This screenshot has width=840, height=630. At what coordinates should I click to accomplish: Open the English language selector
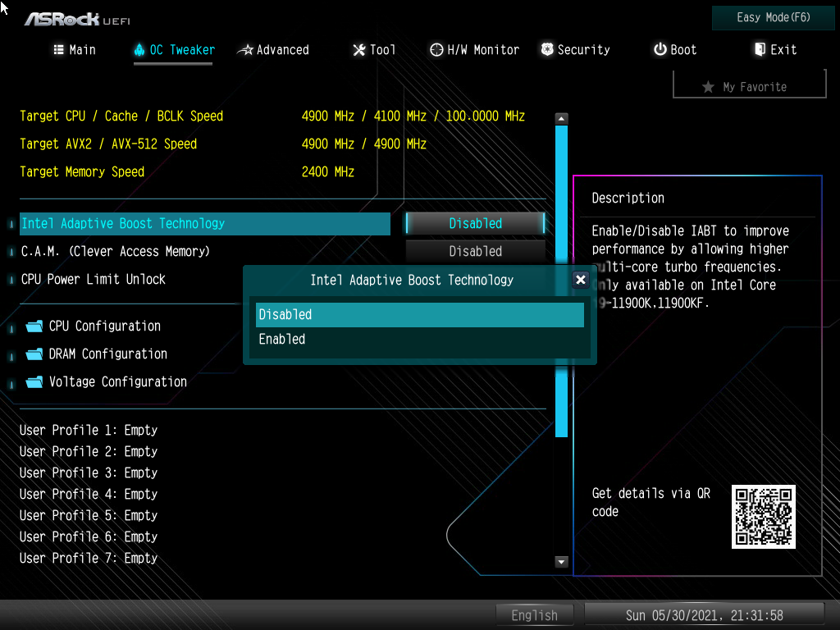pos(534,615)
